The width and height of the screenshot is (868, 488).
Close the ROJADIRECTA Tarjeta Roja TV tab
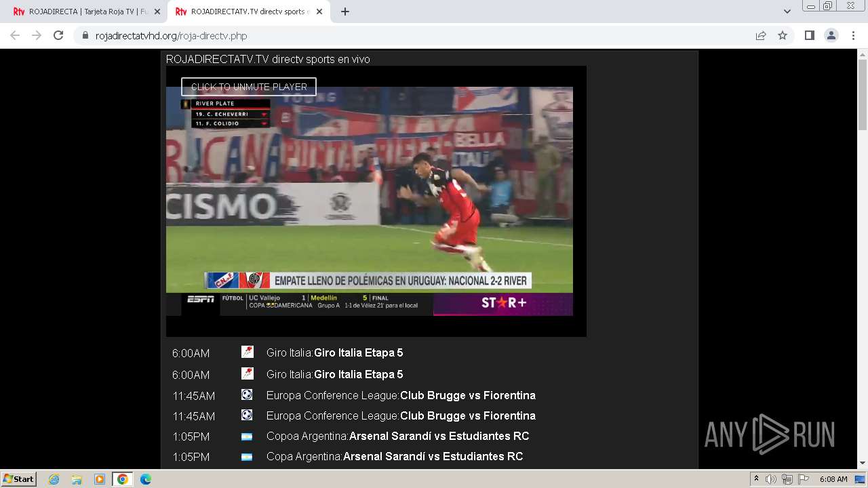pyautogui.click(x=157, y=12)
